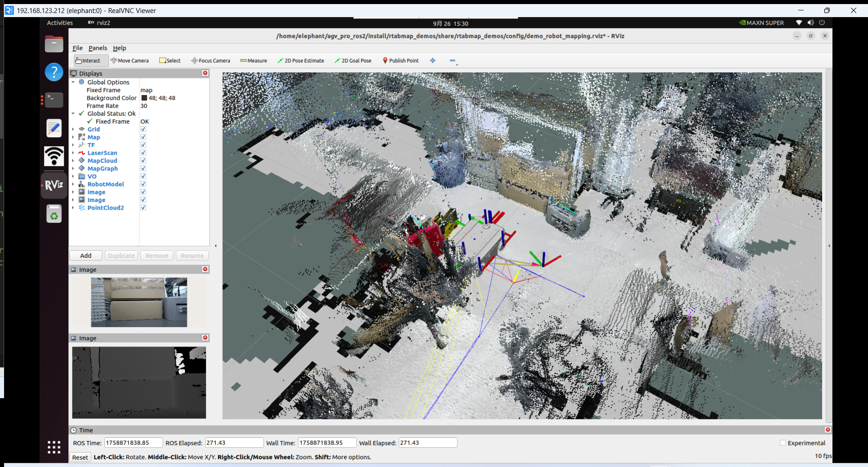
Task: Disable the MapCloud display checkbox
Action: tap(143, 161)
